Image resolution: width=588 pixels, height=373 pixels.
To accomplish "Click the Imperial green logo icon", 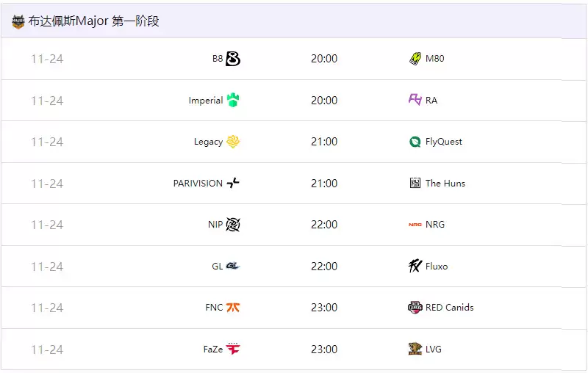I will point(233,101).
